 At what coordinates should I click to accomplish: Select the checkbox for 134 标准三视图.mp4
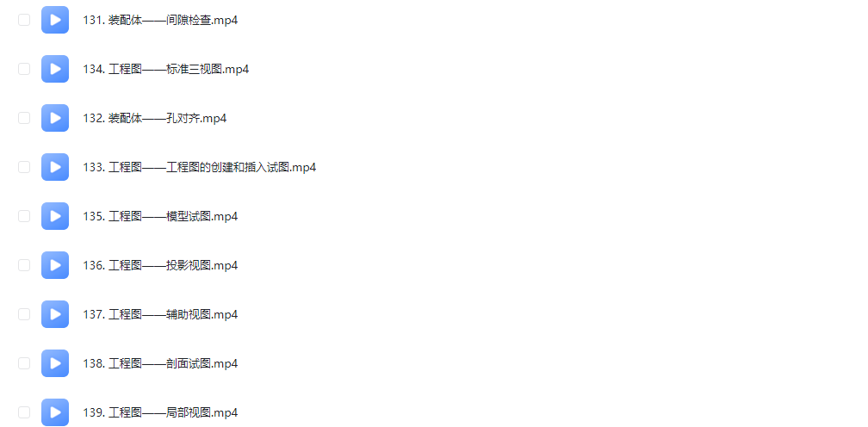coord(24,69)
